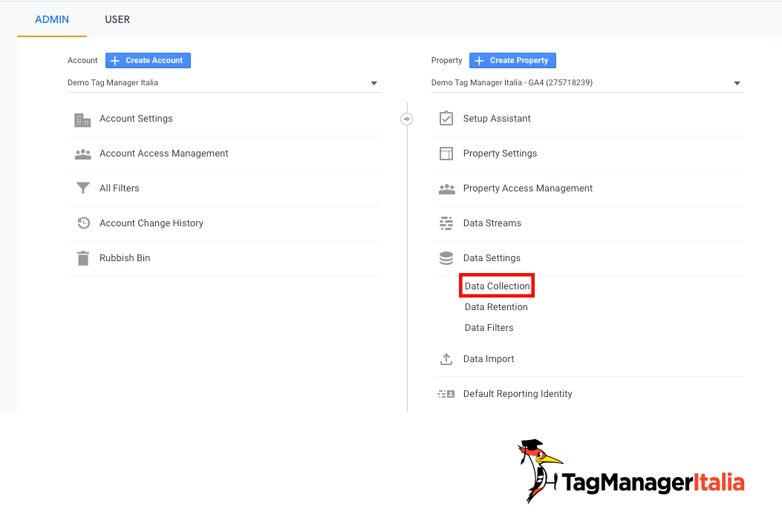Switch to the ADMIN tab
Viewport: 782px width, 532px height.
(x=52, y=19)
